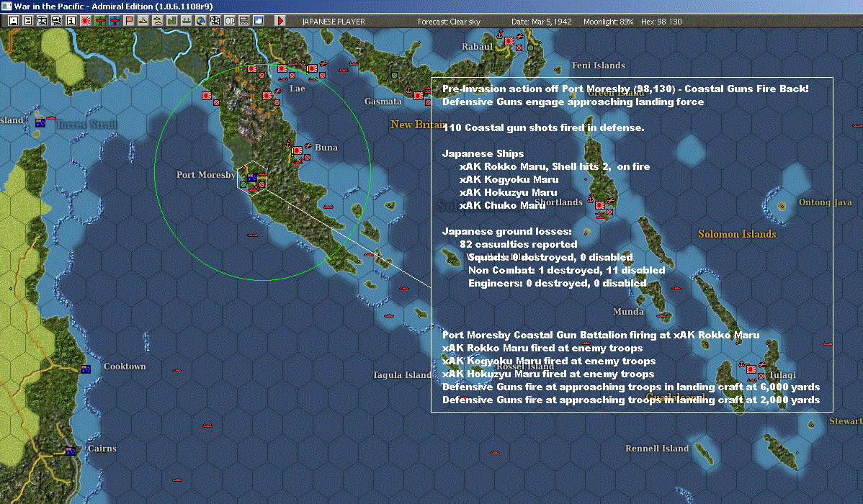This screenshot has width=863, height=504.
Task: Click the Solomon Islands region label
Action: (x=737, y=235)
